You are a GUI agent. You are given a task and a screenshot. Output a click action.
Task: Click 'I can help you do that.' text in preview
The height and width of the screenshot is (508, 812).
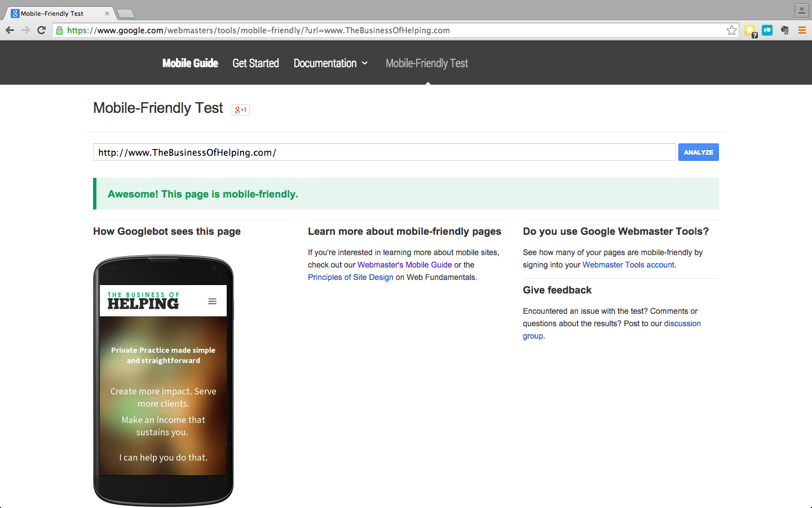click(164, 457)
